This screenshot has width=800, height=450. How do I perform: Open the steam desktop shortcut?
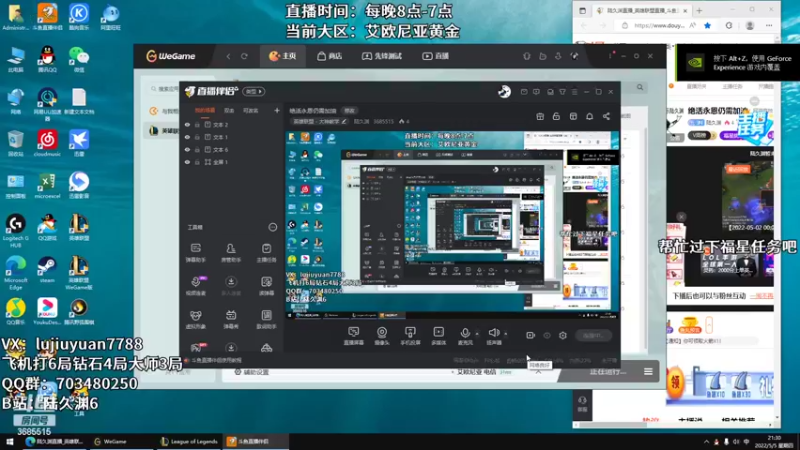(47, 270)
